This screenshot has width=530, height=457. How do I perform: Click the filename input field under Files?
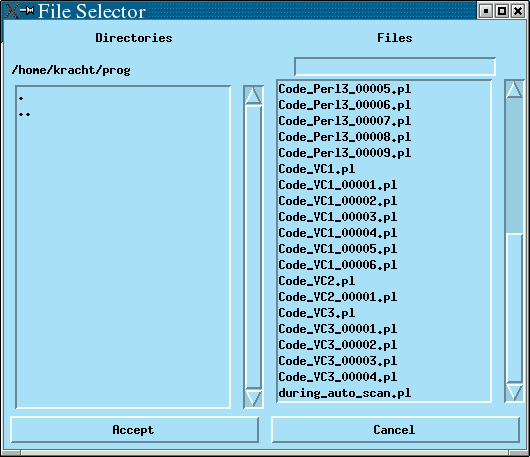tap(395, 67)
